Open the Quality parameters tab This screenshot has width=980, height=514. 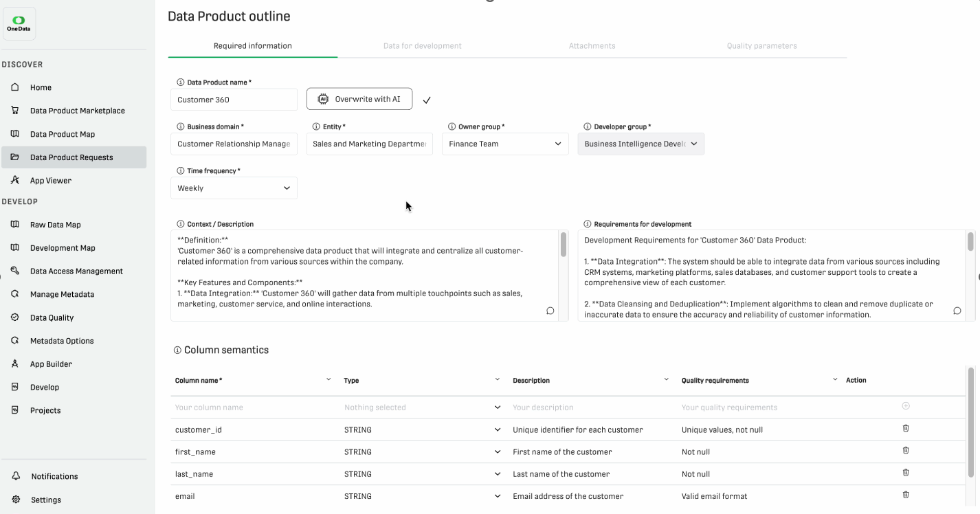[761, 45]
